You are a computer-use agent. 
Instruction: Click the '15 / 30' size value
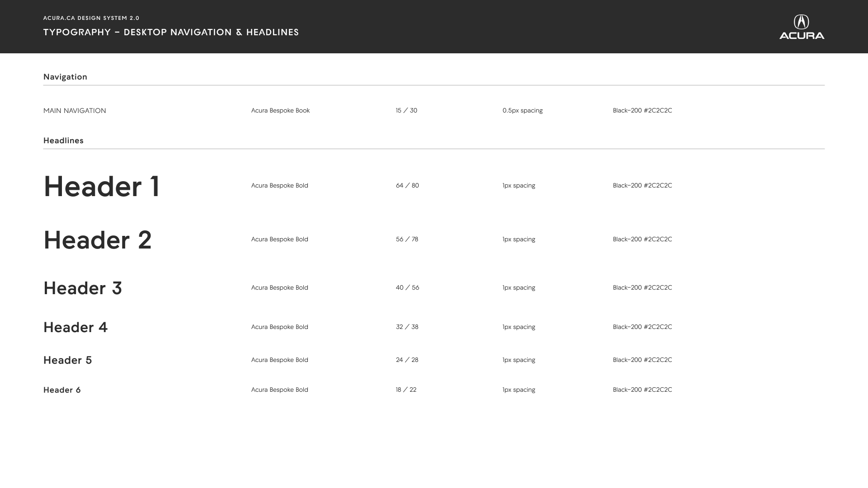(x=406, y=111)
